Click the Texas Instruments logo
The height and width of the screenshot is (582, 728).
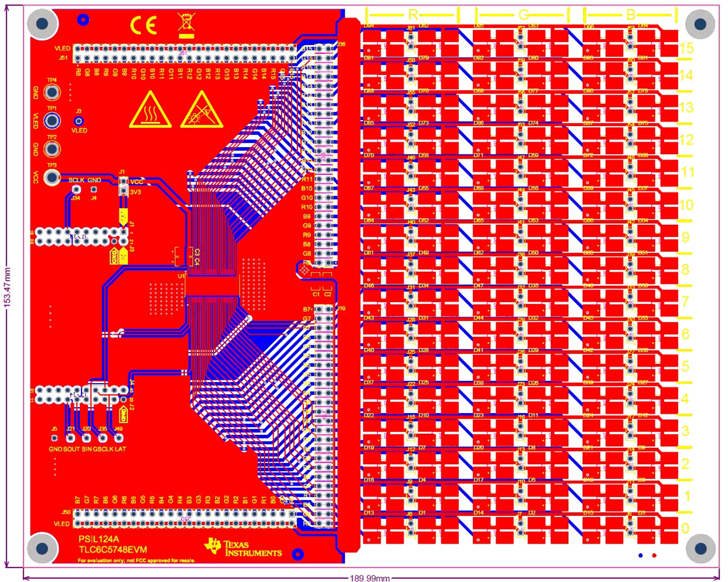(243, 548)
